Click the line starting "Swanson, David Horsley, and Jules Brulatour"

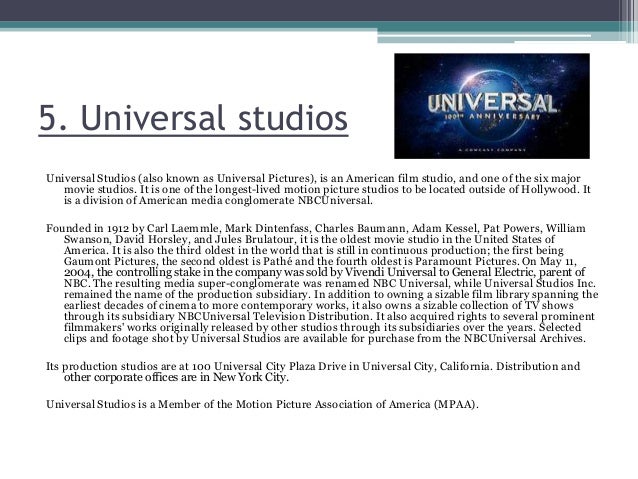tap(309, 239)
